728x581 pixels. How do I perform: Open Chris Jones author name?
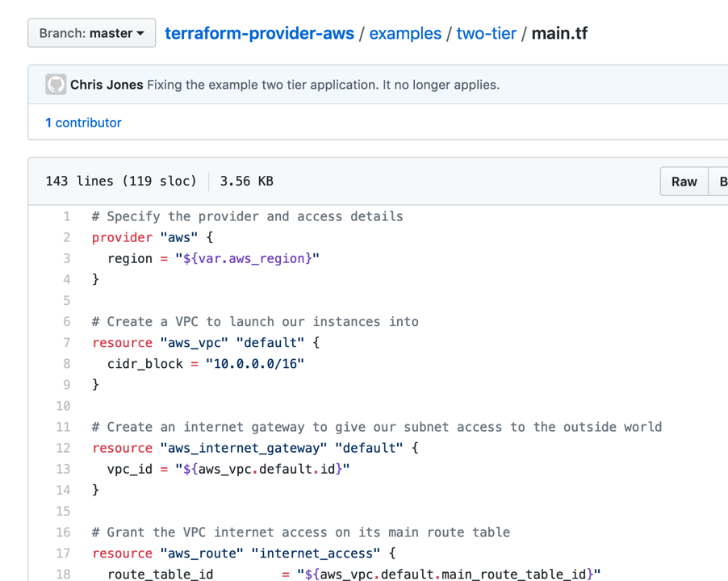(107, 85)
